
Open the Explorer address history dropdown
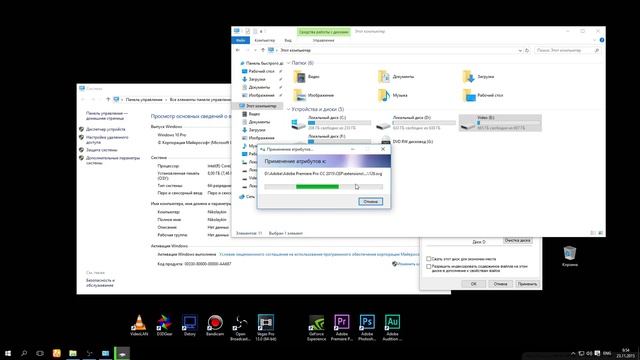[x=520, y=50]
